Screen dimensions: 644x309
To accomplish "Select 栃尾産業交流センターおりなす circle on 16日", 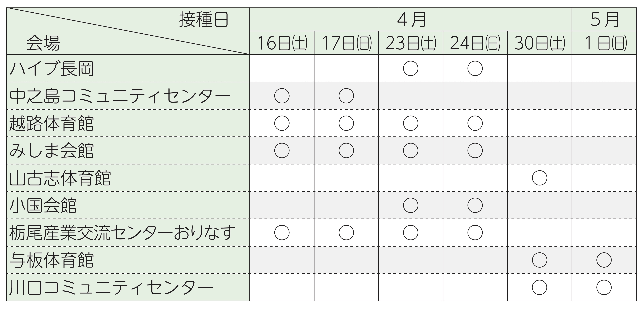I will (282, 233).
